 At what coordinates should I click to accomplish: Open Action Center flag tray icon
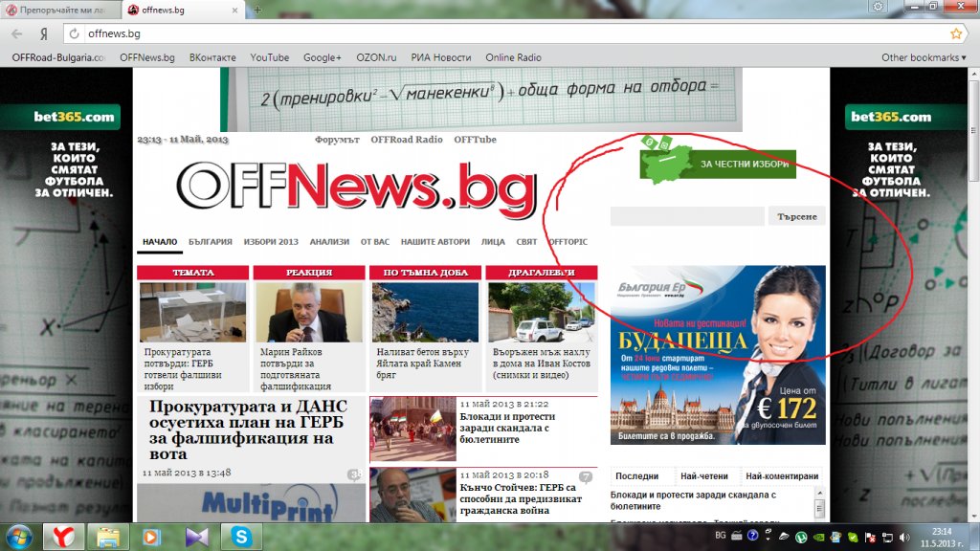click(x=869, y=538)
